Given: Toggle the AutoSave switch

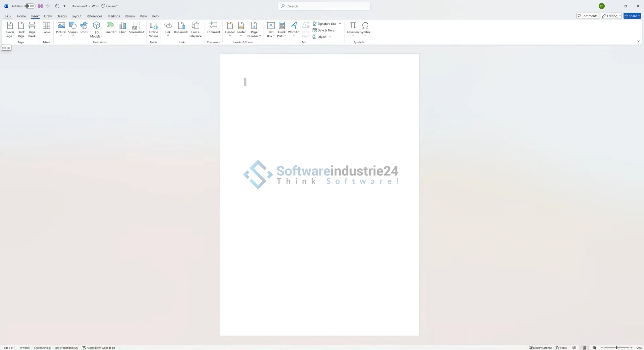Looking at the screenshot, I should [x=30, y=6].
